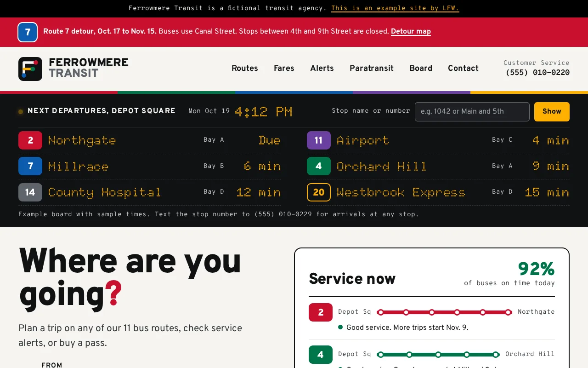Navigate to the Board page

(x=421, y=68)
